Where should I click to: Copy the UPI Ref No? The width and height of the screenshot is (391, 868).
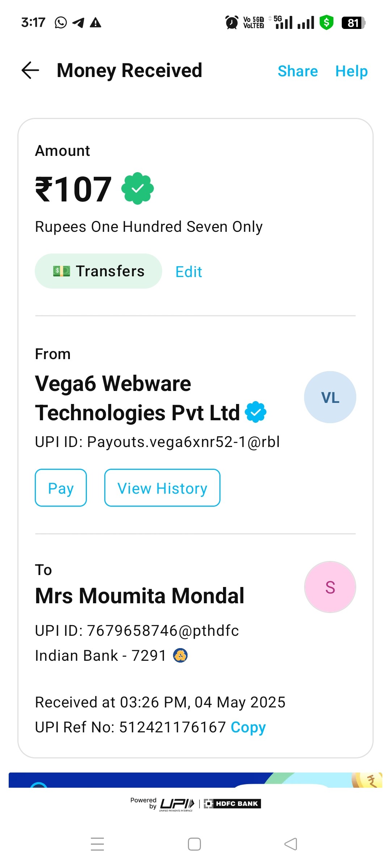pos(248,727)
